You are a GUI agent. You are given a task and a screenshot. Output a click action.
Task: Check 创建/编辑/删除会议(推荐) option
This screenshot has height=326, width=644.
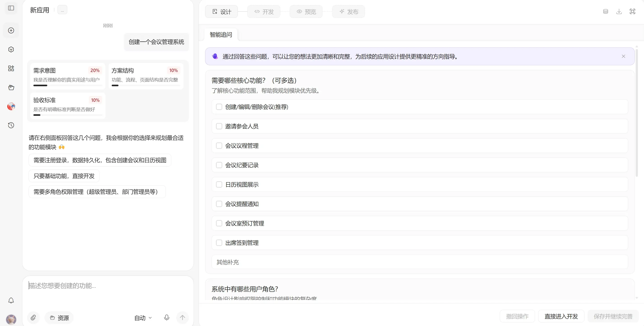(219, 107)
